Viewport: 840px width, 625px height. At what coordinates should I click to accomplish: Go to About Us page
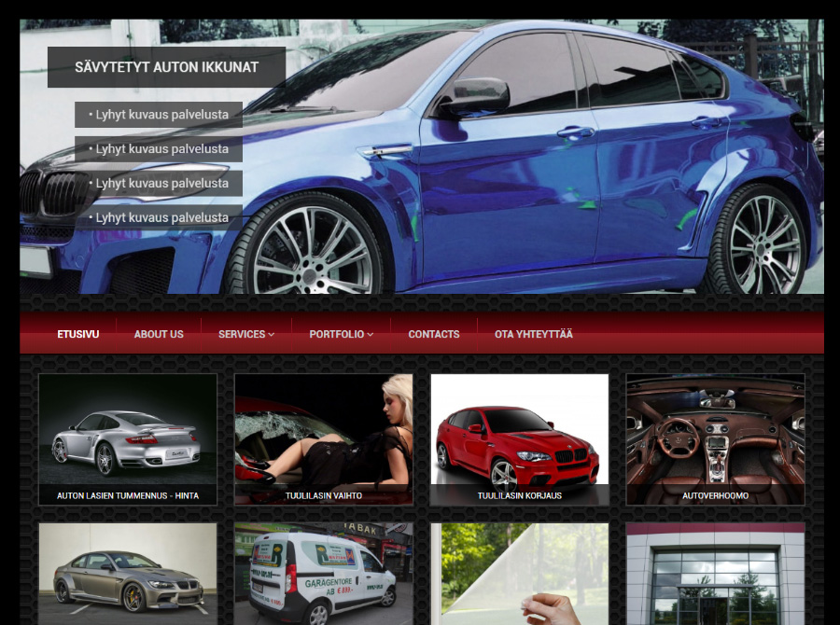pos(159,334)
